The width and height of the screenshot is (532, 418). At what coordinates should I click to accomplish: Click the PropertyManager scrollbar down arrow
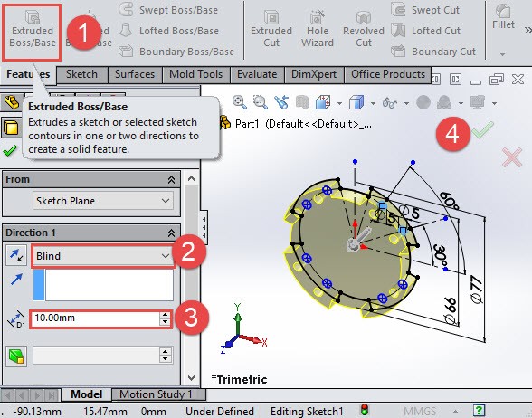pos(191,377)
